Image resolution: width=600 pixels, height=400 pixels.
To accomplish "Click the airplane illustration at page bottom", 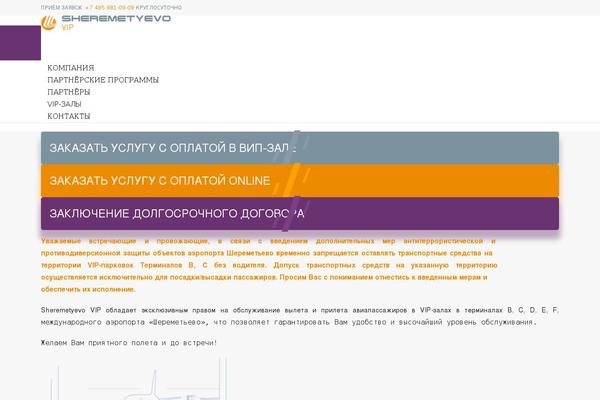I will pyautogui.click(x=138, y=379).
